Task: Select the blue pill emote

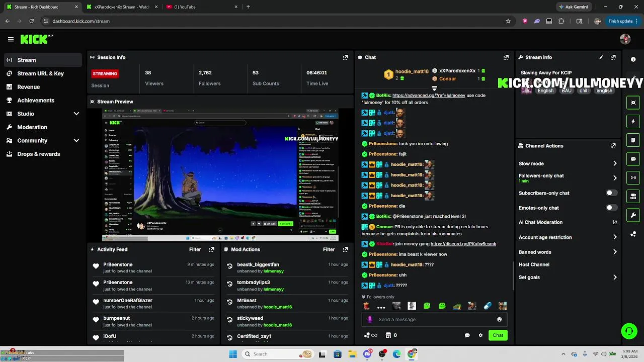Action: point(487,306)
